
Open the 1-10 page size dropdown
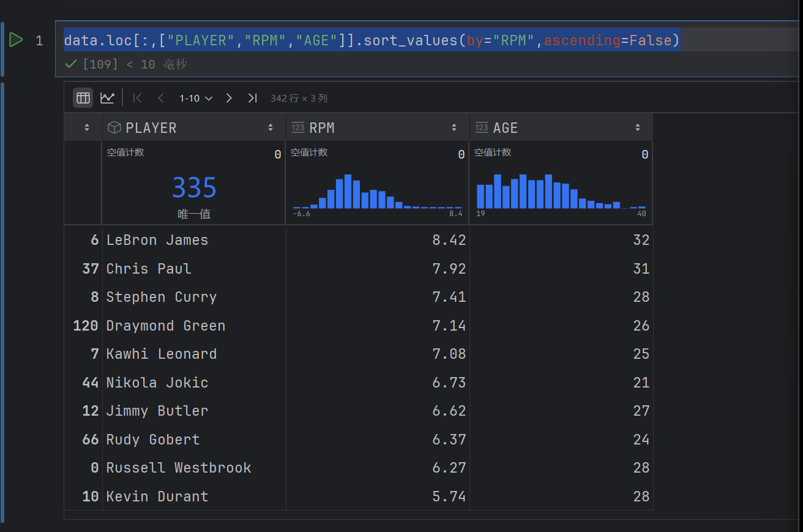pyautogui.click(x=196, y=98)
